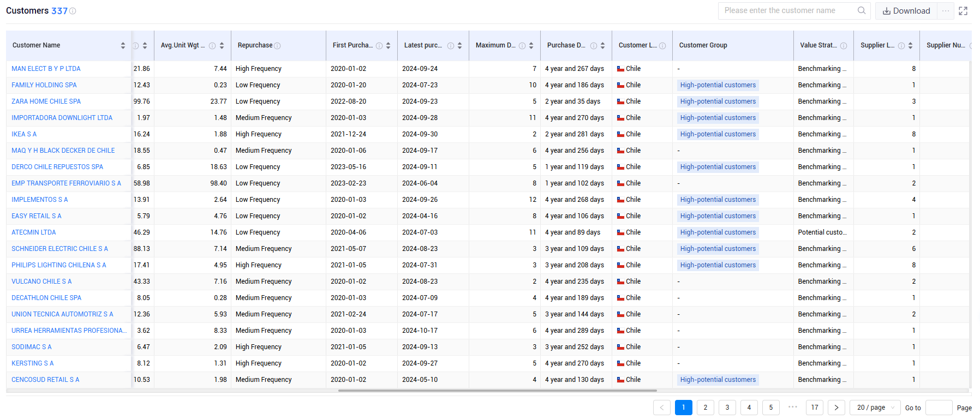Screen dimensions: 980x419
Task: Sort by Supplier L... column
Action: (x=911, y=46)
